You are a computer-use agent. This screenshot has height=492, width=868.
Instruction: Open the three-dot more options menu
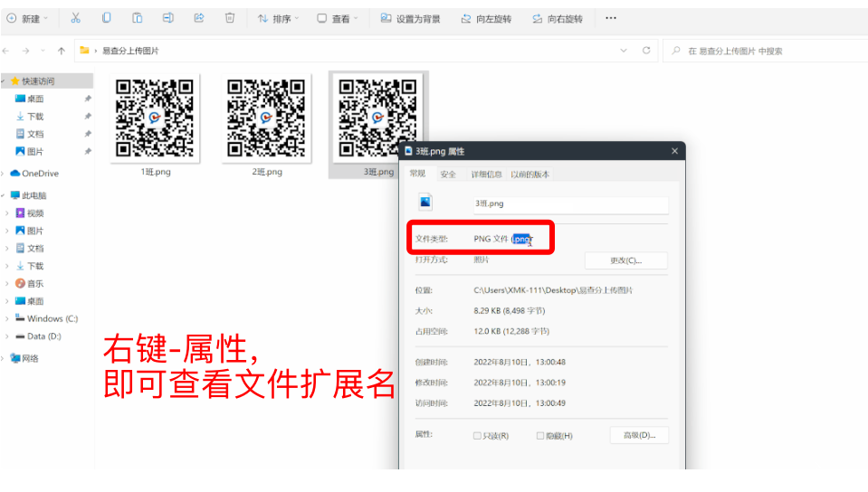click(611, 18)
